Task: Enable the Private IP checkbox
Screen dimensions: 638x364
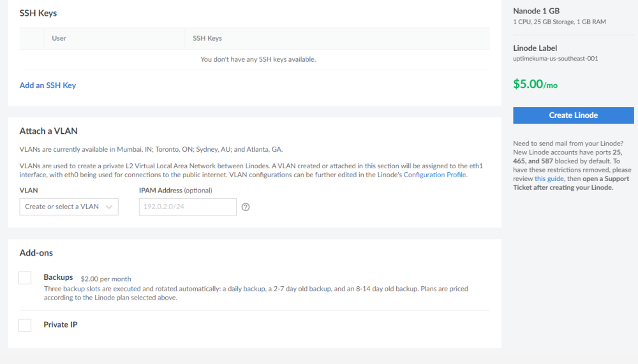Action: click(25, 325)
